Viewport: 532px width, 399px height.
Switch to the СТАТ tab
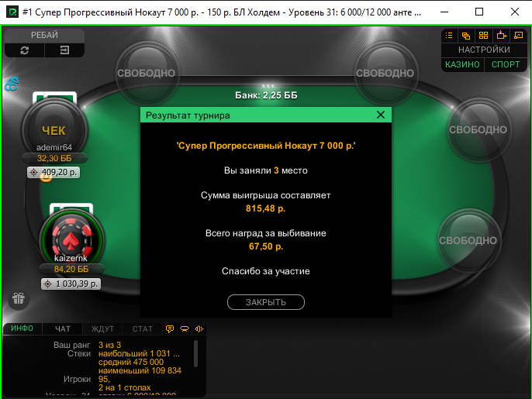(143, 328)
